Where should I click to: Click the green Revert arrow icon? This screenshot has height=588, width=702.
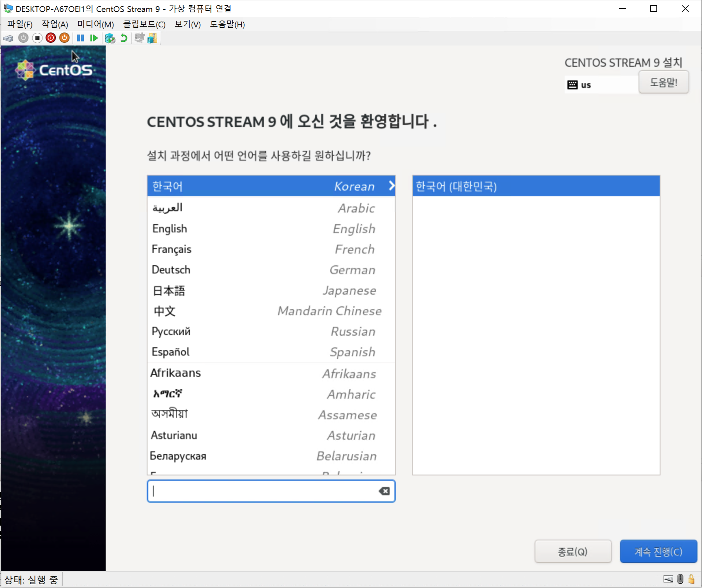point(124,38)
